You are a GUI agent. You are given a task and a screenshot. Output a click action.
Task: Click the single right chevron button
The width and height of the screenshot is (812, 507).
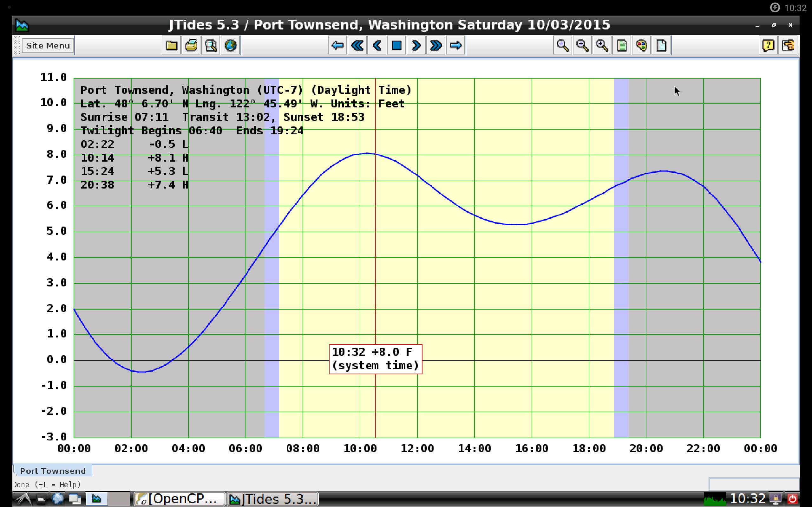click(x=416, y=45)
